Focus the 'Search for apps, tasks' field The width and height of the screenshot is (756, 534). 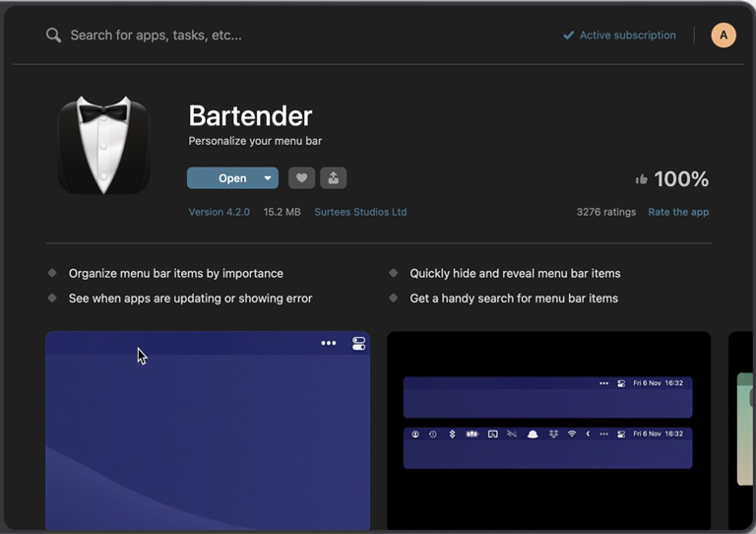click(x=156, y=35)
